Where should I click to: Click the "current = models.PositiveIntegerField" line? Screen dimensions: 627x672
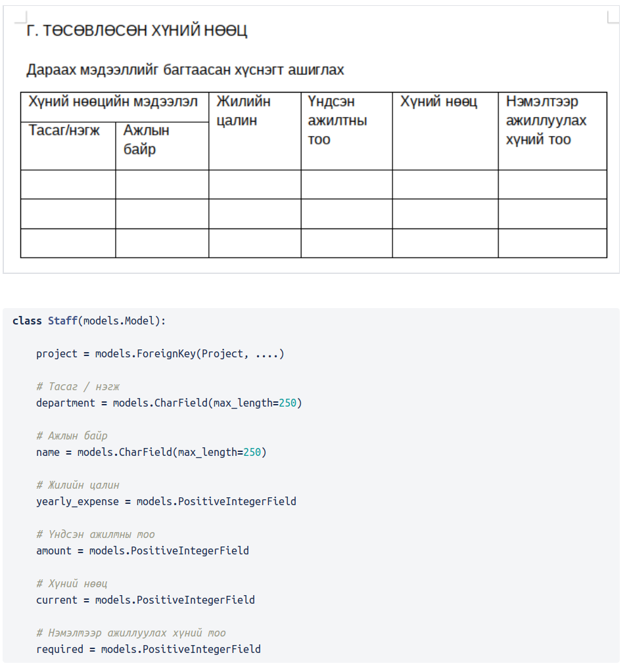[145, 600]
